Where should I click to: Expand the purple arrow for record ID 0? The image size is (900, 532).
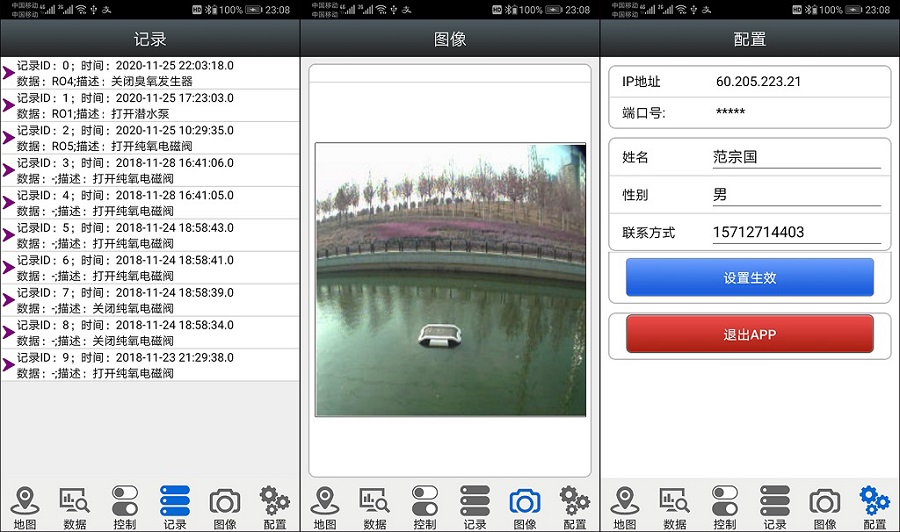9,73
